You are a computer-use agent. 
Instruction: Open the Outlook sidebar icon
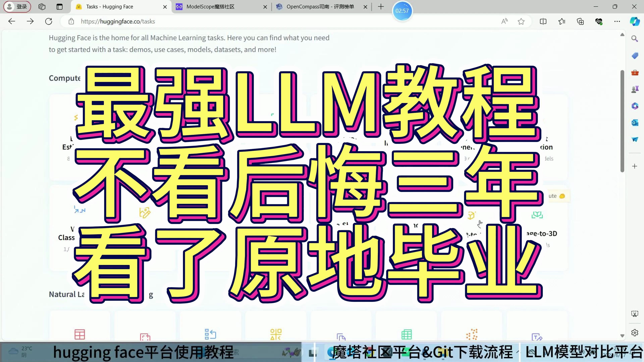(x=634, y=123)
